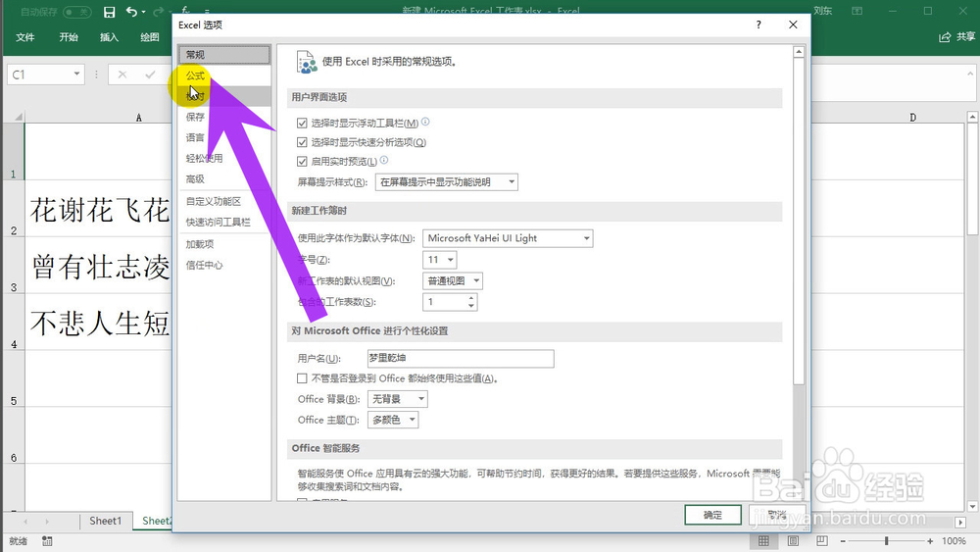
Task: Click the zoom slider handle
Action: pos(886,541)
